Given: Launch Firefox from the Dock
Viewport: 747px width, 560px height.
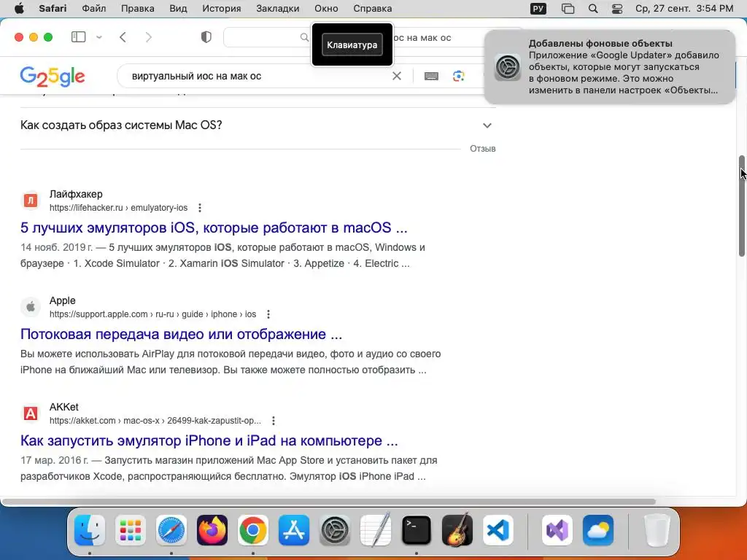Looking at the screenshot, I should click(212, 531).
